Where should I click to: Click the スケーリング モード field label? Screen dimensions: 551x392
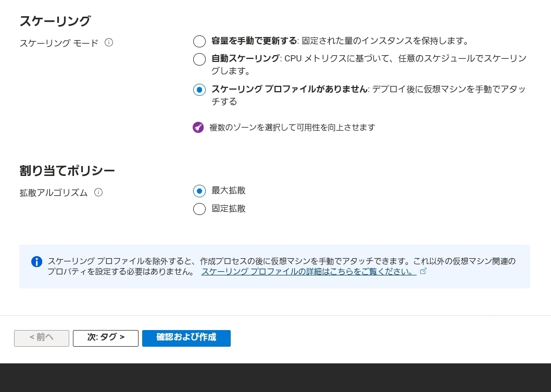coord(59,43)
